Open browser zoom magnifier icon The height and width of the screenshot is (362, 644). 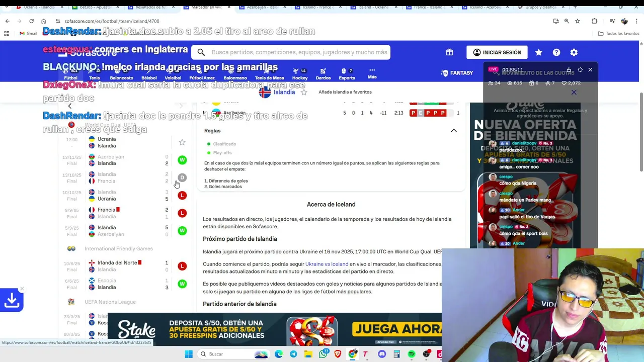567,21
